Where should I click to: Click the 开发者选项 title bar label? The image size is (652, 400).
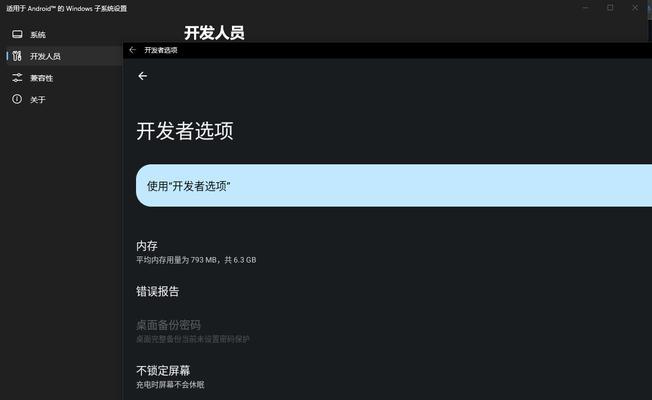click(161, 50)
